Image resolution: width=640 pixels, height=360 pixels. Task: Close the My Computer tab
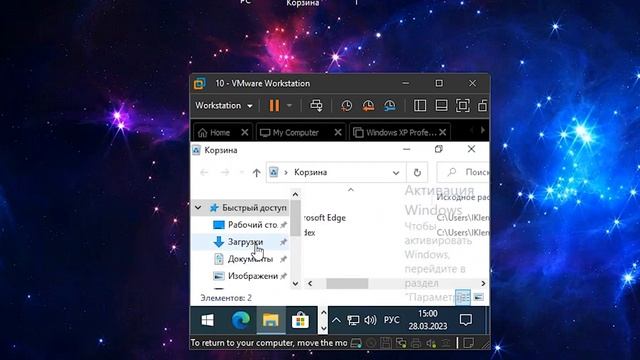(338, 133)
